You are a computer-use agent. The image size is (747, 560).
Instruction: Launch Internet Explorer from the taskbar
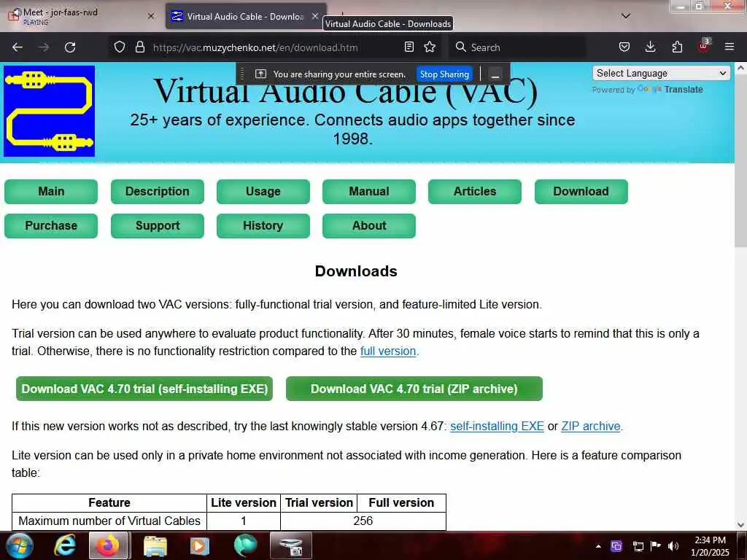click(65, 545)
